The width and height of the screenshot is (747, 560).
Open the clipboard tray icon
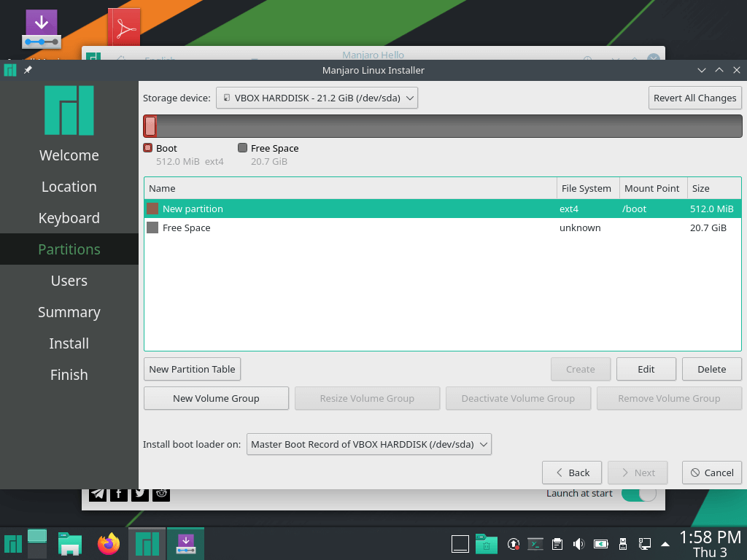click(557, 544)
